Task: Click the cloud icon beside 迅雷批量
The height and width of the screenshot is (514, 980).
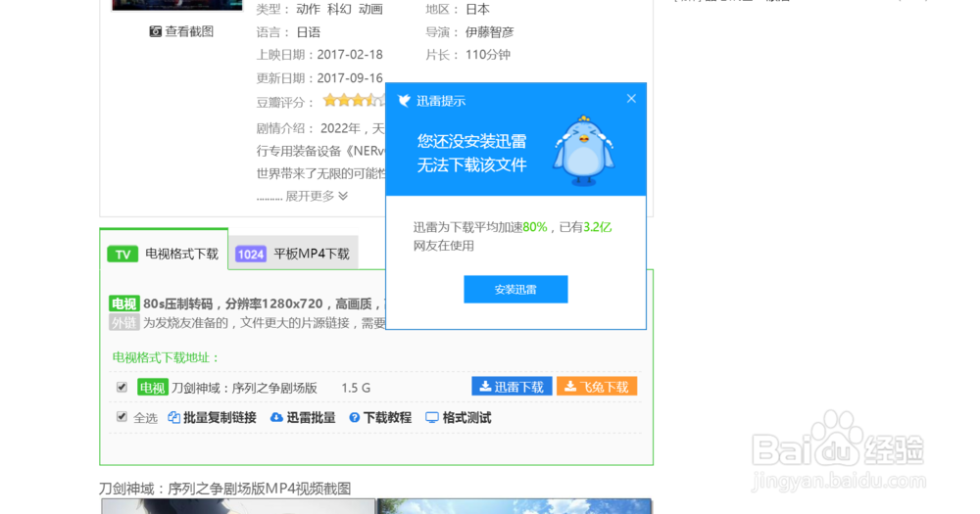Action: pos(276,417)
